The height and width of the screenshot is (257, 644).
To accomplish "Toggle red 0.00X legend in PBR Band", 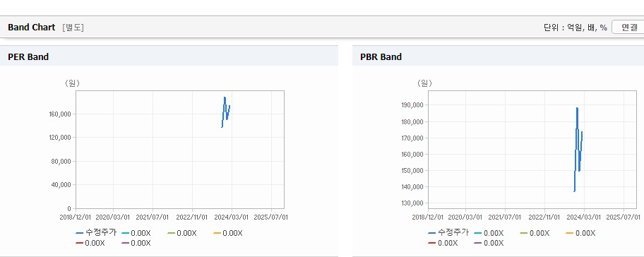I will [443, 243].
